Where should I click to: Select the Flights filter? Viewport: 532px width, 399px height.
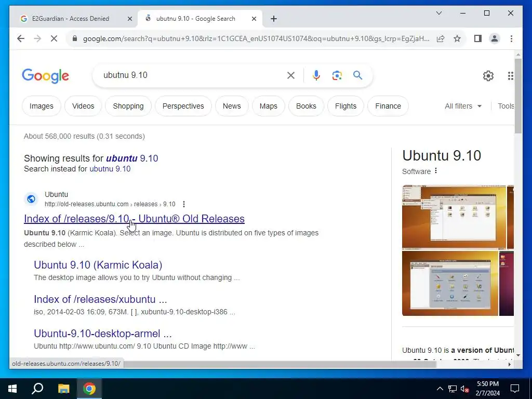(x=345, y=106)
